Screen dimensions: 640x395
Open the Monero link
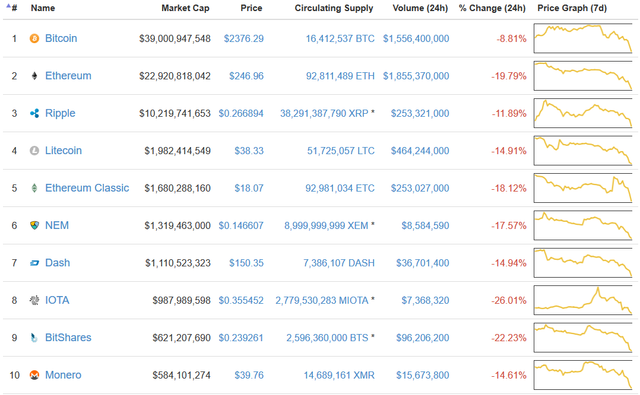63,375
